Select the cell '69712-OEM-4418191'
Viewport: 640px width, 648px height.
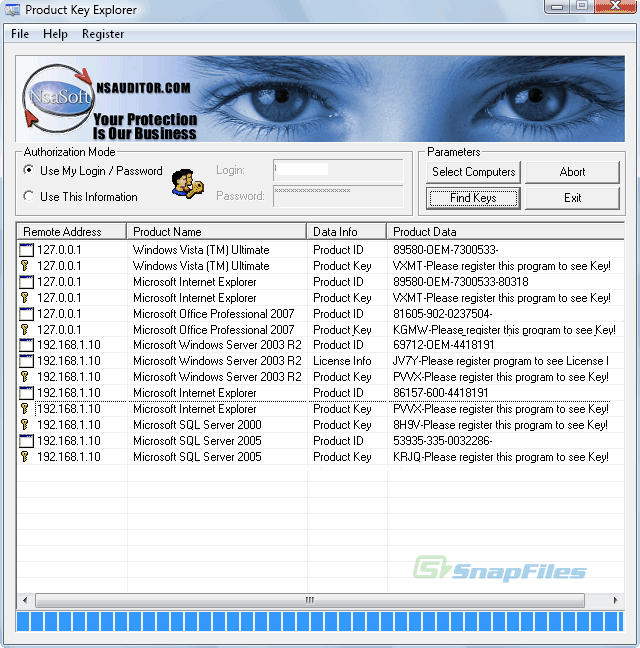(x=443, y=345)
